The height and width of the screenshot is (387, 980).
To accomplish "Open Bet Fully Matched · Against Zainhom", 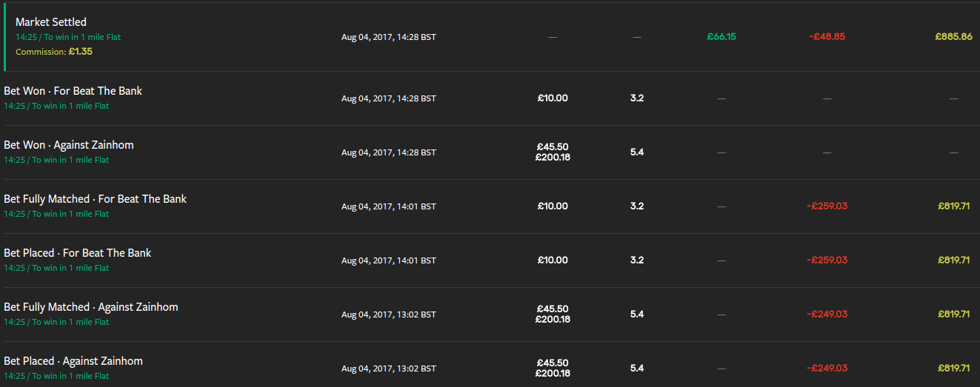I will (x=91, y=307).
